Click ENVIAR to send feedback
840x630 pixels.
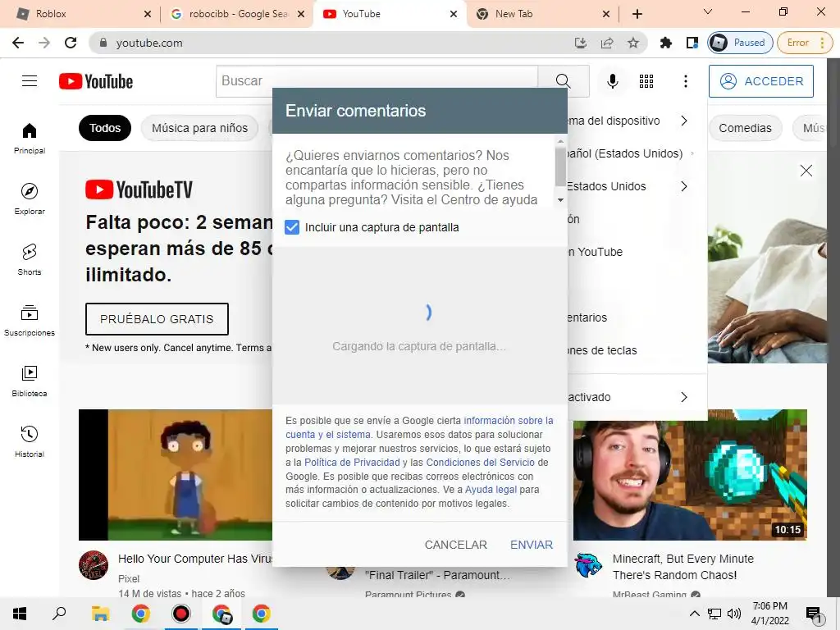(532, 545)
